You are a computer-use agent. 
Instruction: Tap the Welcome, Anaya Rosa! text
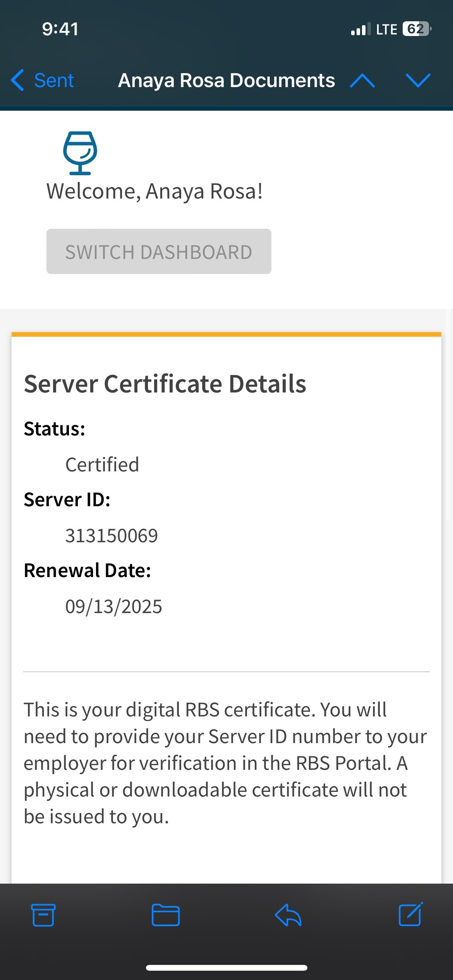click(x=154, y=191)
